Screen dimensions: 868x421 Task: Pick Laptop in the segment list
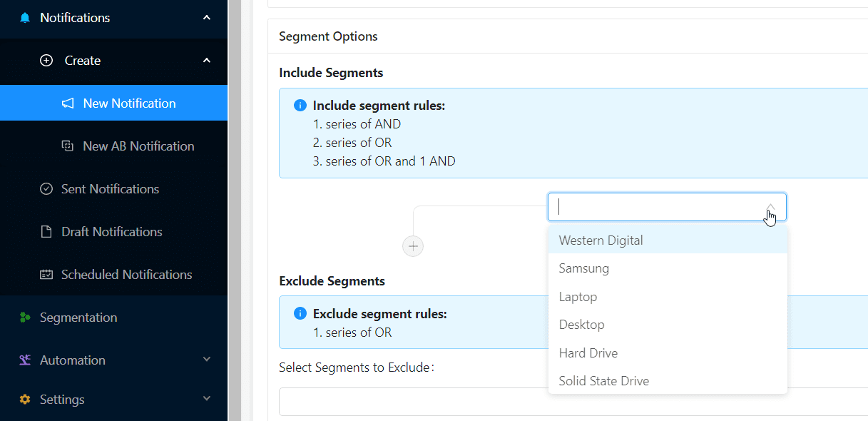click(x=578, y=297)
